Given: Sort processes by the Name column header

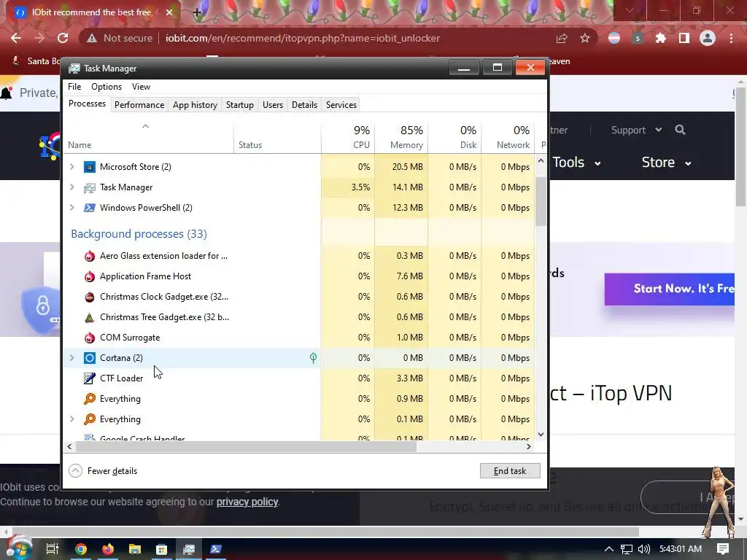Looking at the screenshot, I should (148, 137).
